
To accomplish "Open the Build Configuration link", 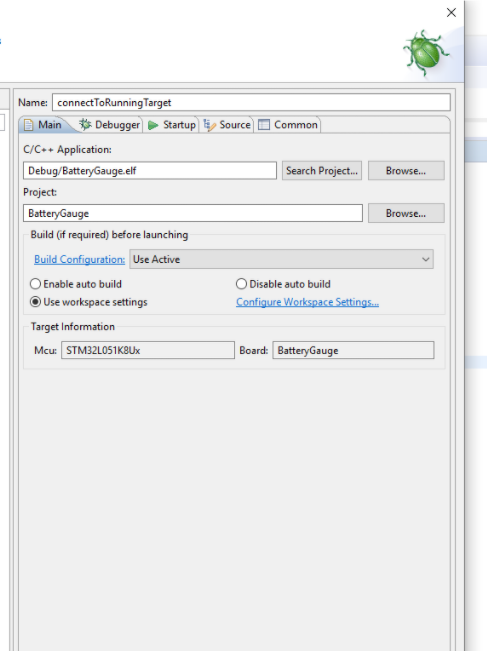I will pos(79,259).
